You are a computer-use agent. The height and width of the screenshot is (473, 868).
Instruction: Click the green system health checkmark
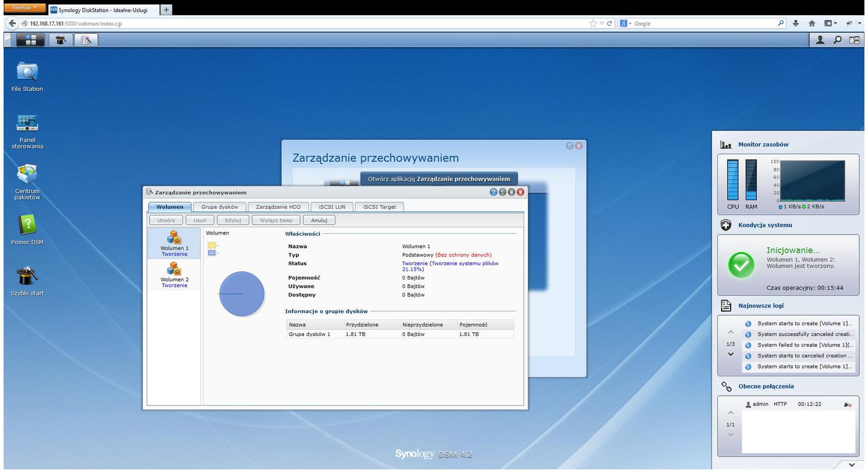(x=741, y=265)
